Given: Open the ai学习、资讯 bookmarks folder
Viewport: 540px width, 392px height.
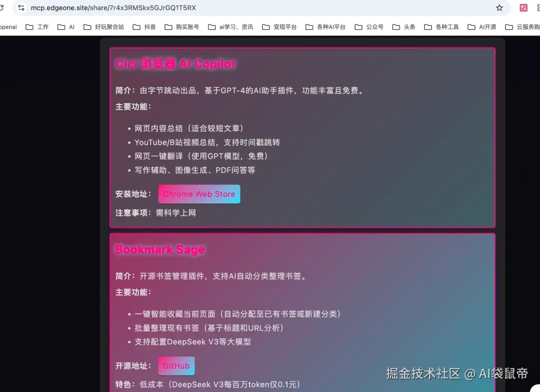Looking at the screenshot, I should click(x=230, y=27).
